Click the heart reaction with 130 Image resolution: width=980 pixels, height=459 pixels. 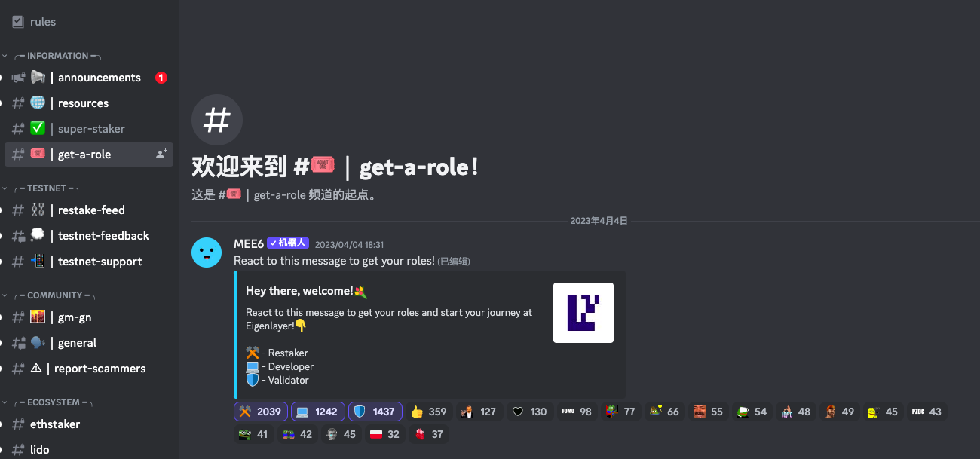pos(529,412)
